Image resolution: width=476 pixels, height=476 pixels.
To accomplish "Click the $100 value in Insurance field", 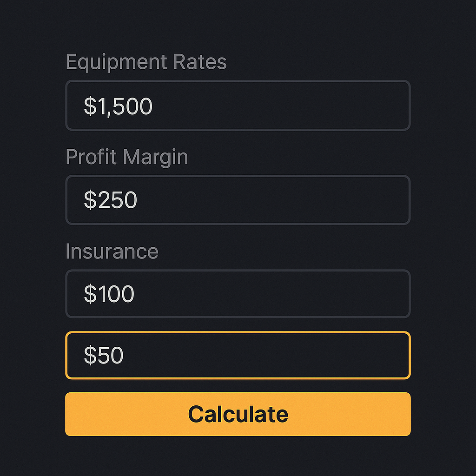I will [x=108, y=294].
